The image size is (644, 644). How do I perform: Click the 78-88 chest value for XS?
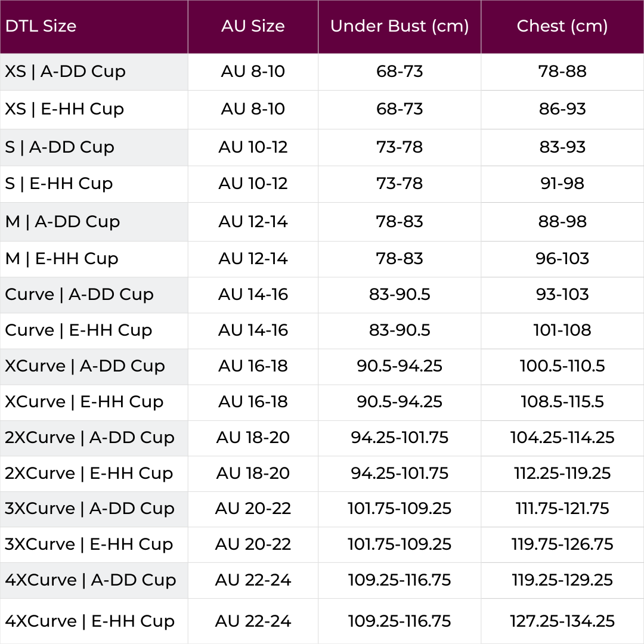[x=562, y=72]
